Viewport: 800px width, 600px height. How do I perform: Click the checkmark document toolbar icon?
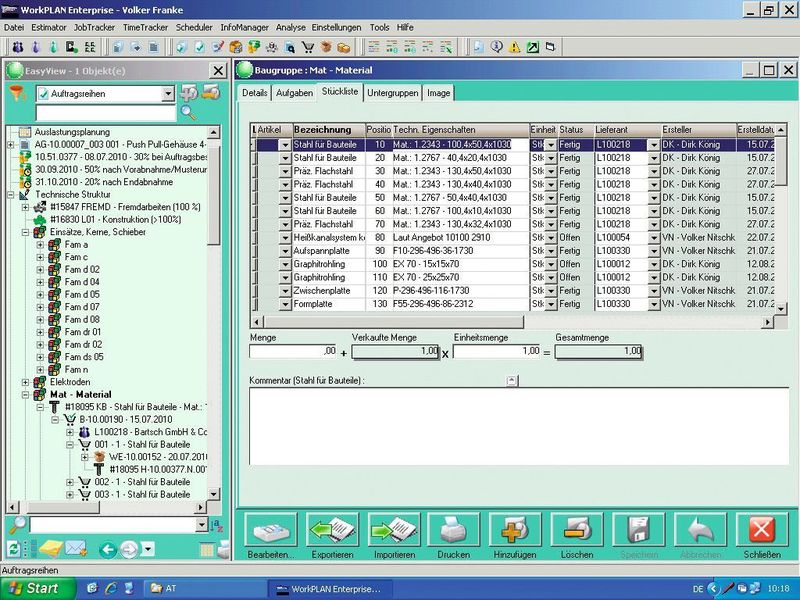point(199,47)
